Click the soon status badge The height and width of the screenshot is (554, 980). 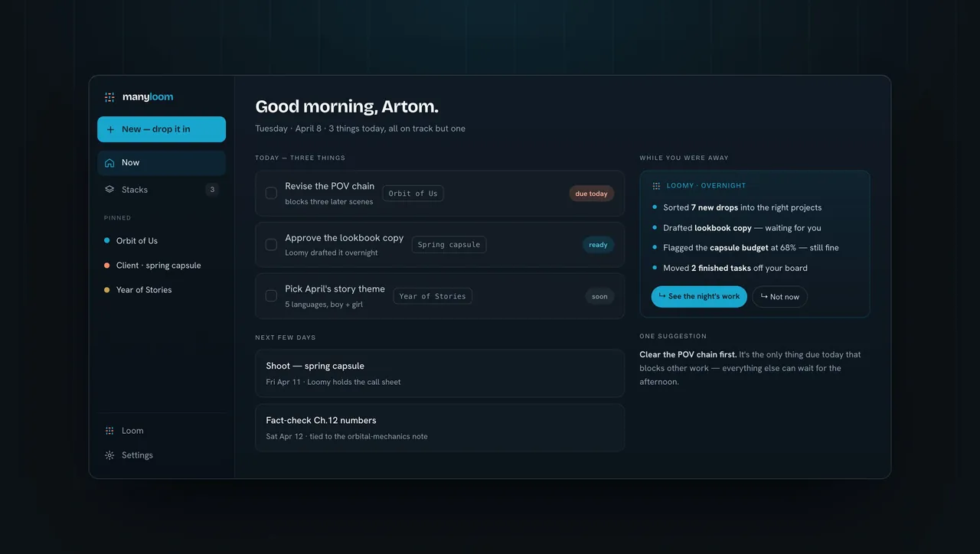(x=599, y=296)
